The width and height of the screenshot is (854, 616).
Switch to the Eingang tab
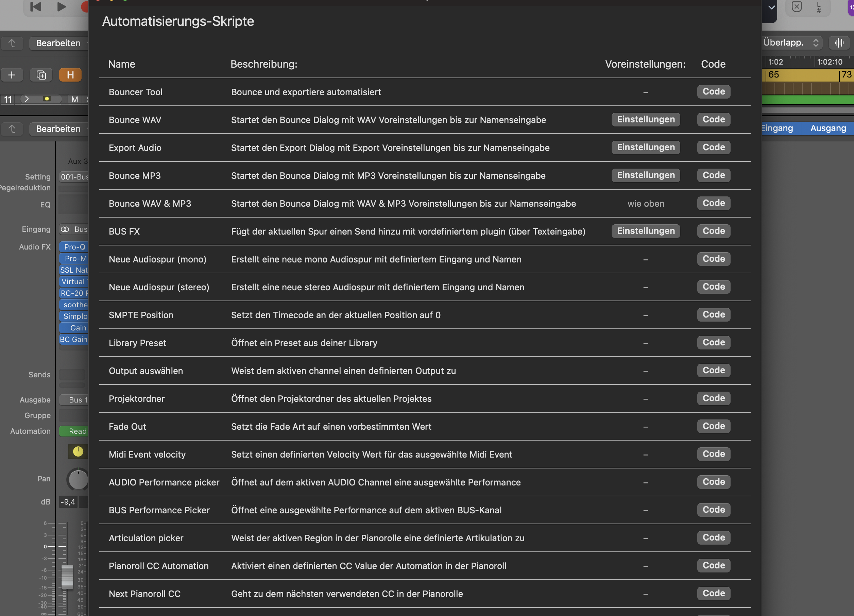point(777,128)
